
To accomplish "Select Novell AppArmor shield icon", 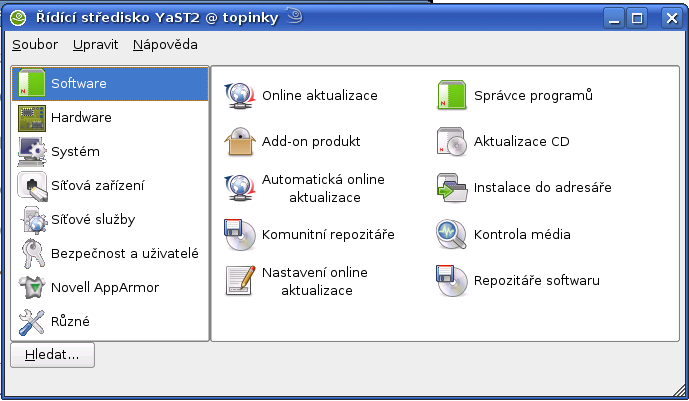I will pos(32,287).
